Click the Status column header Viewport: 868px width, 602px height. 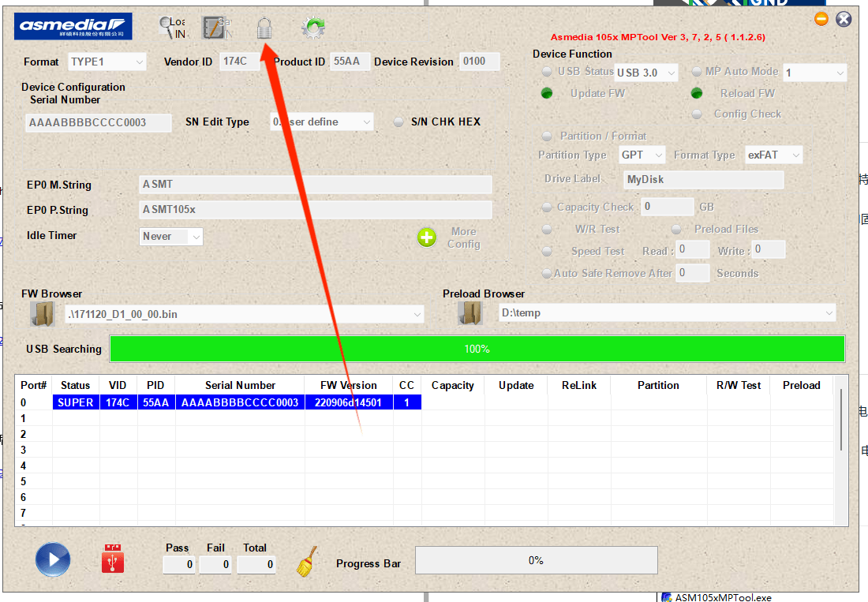click(76, 385)
